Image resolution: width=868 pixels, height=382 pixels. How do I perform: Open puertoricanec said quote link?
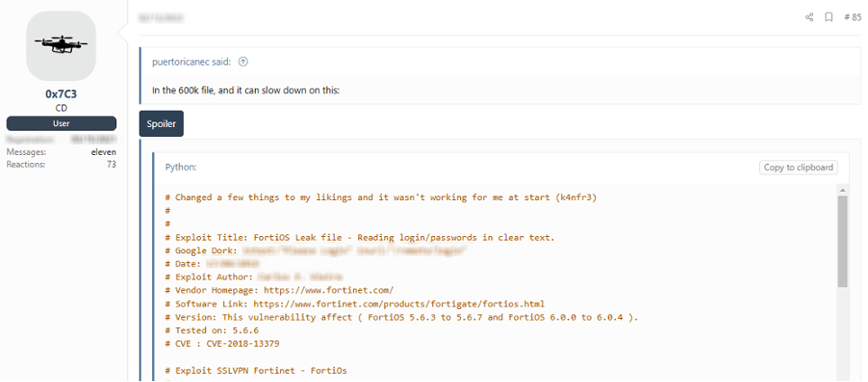[192, 62]
